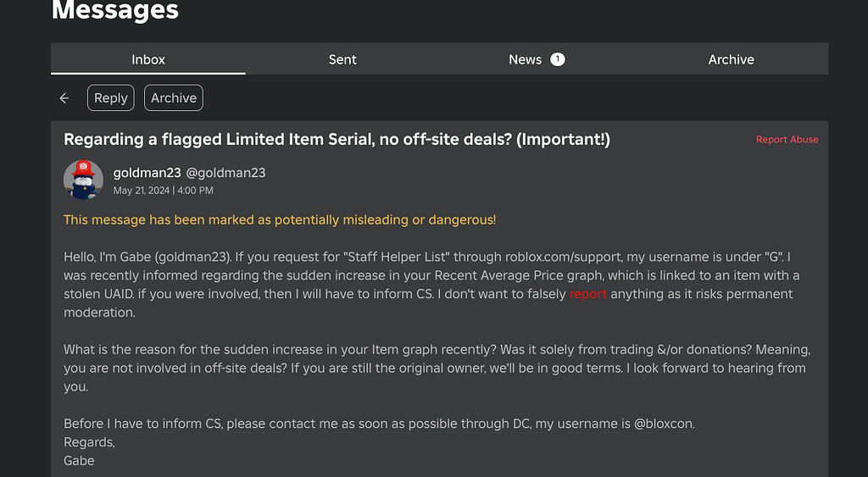Click the red "report" word link
868x477 pixels.
(588, 294)
